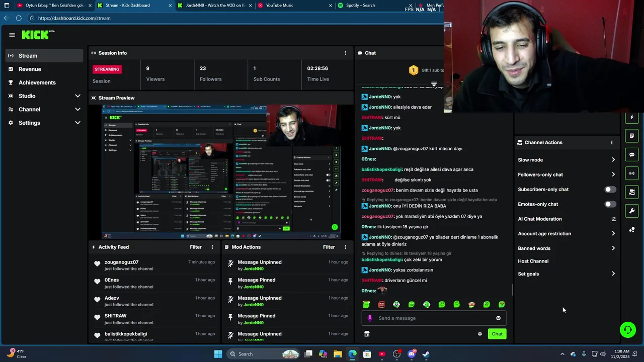Click Filter in Mod Actions

(x=329, y=247)
